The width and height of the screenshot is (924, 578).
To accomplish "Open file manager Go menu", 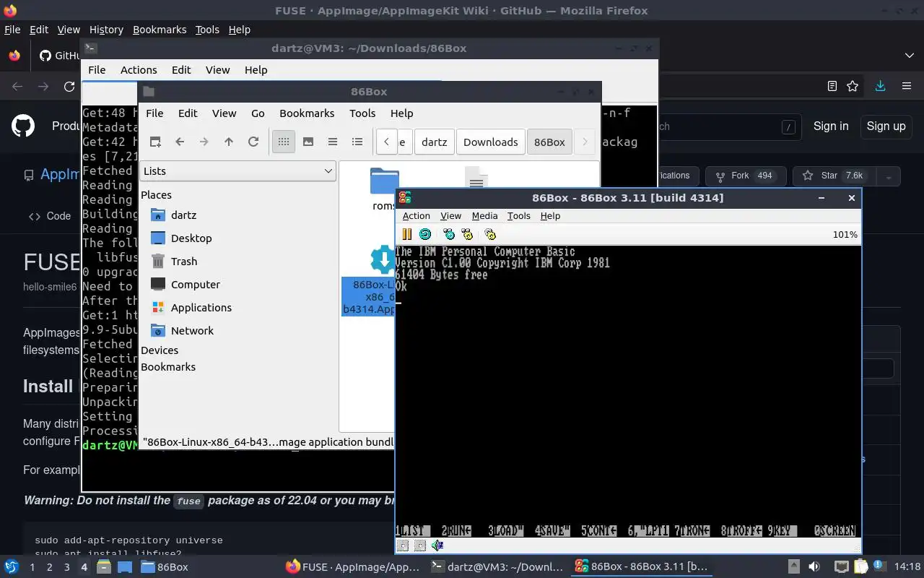I will coord(258,113).
